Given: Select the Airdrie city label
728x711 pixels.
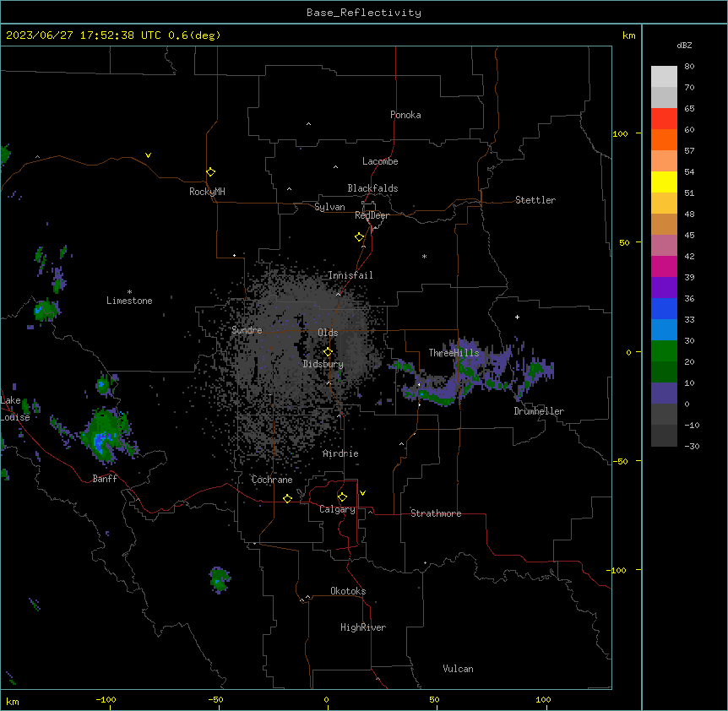Looking at the screenshot, I should (x=341, y=453).
